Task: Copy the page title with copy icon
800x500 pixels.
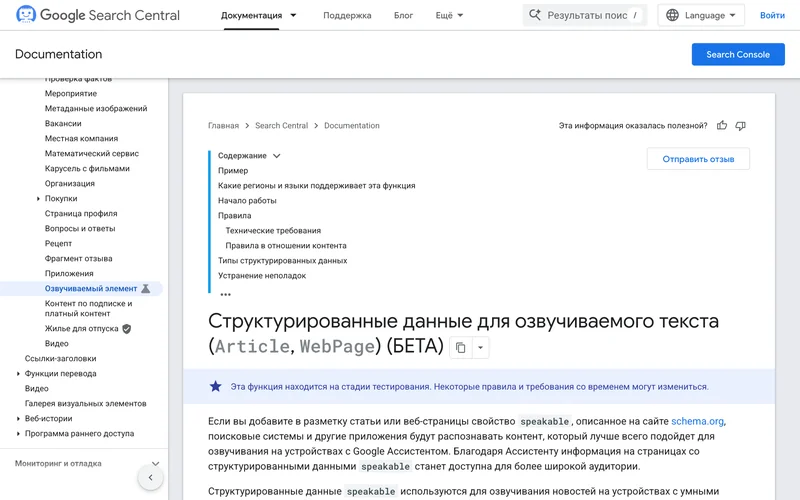Action: coord(460,347)
